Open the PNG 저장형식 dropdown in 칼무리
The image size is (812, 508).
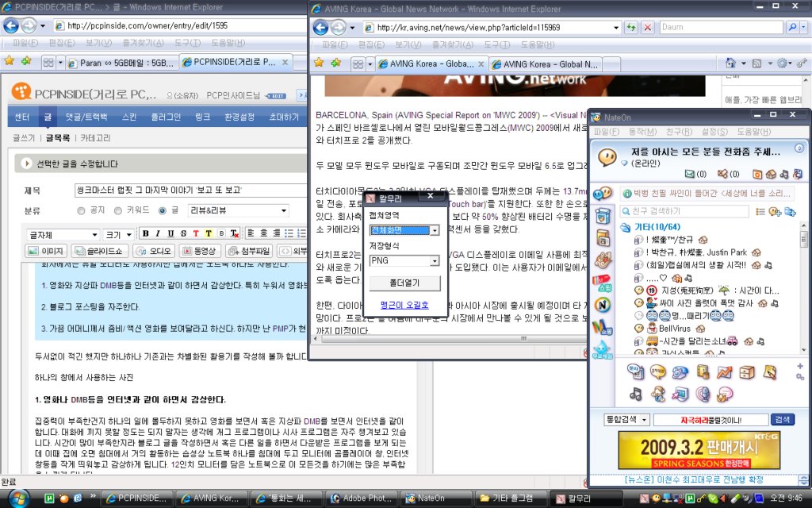coord(404,260)
